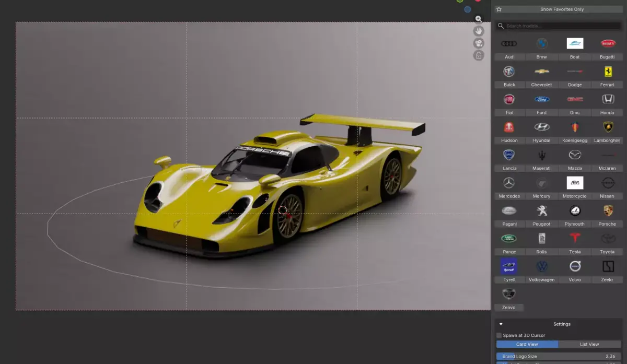This screenshot has width=627, height=364.
Task: Open the Mclaren brand button
Action: 608,168
